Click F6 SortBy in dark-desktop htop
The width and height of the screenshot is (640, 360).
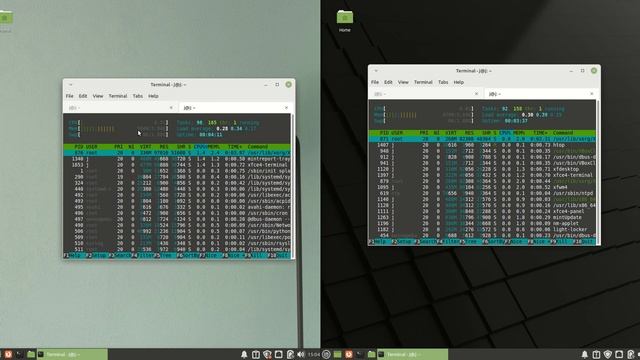[x=492, y=242]
